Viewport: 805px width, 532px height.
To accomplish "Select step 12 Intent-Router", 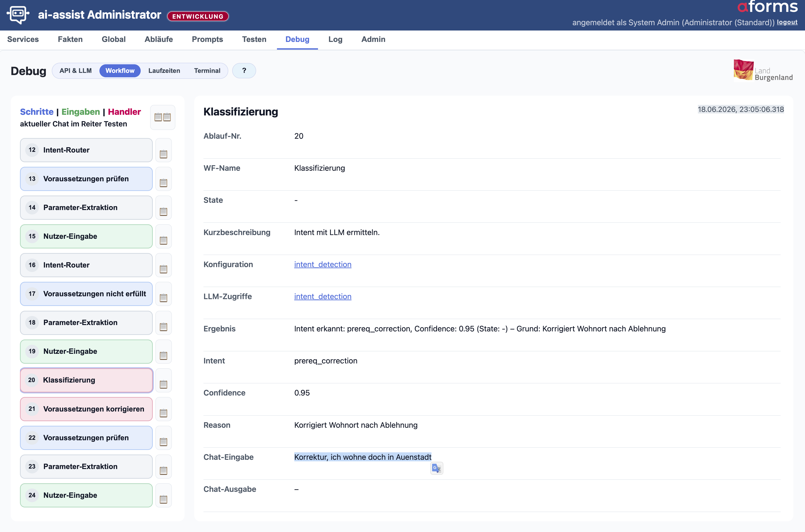I will tap(86, 150).
